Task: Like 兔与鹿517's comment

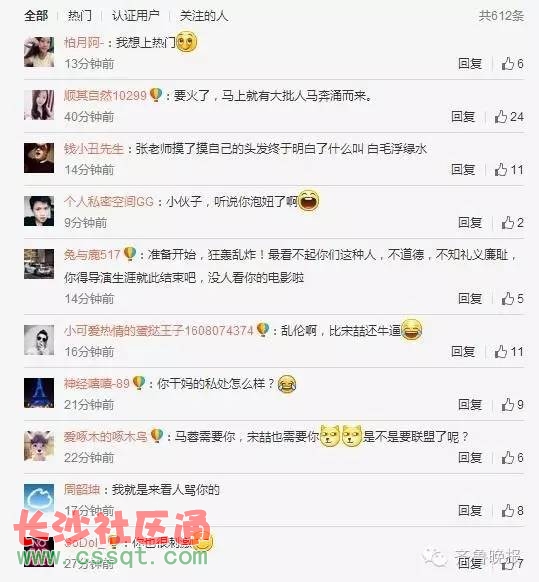Action: coord(512,298)
